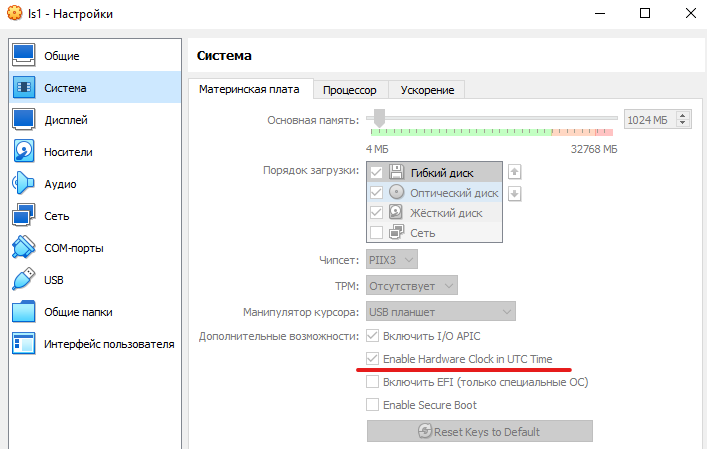Select the Дисплей monitor icon
Viewport: 707px width, 449px height.
[x=24, y=120]
